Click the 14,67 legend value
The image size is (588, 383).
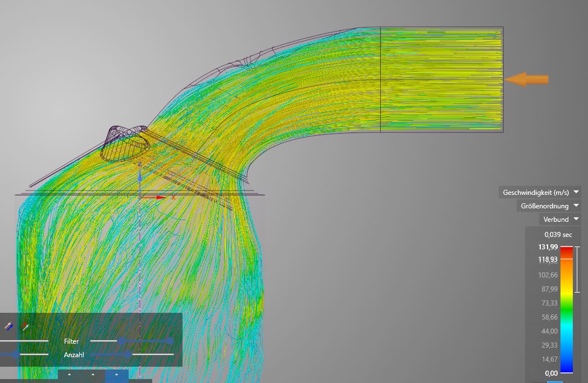[549, 359]
